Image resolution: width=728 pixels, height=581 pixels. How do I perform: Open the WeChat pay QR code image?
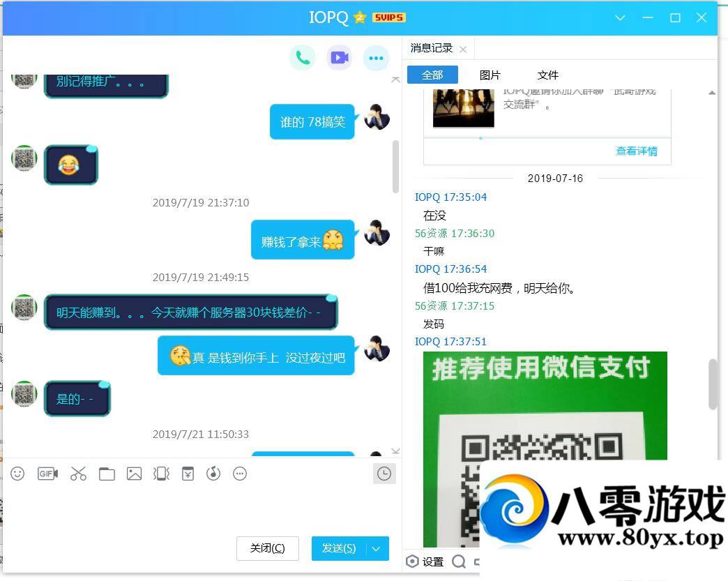pyautogui.click(x=545, y=449)
